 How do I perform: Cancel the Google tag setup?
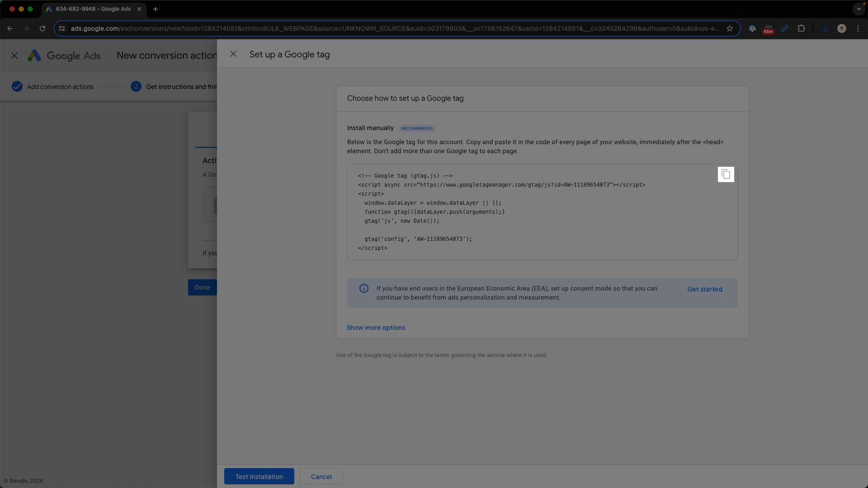coord(321,476)
